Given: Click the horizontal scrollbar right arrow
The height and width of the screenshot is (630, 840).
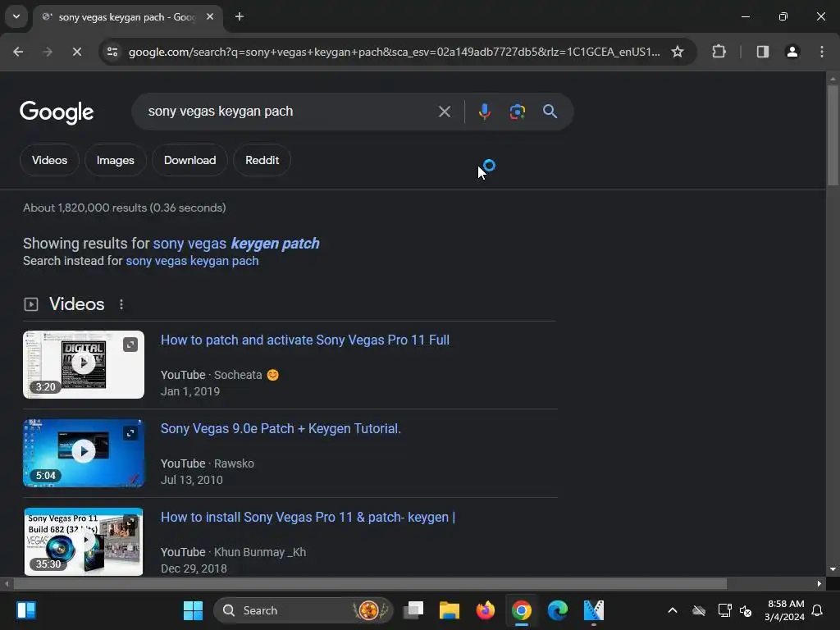Looking at the screenshot, I should pyautogui.click(x=819, y=583).
